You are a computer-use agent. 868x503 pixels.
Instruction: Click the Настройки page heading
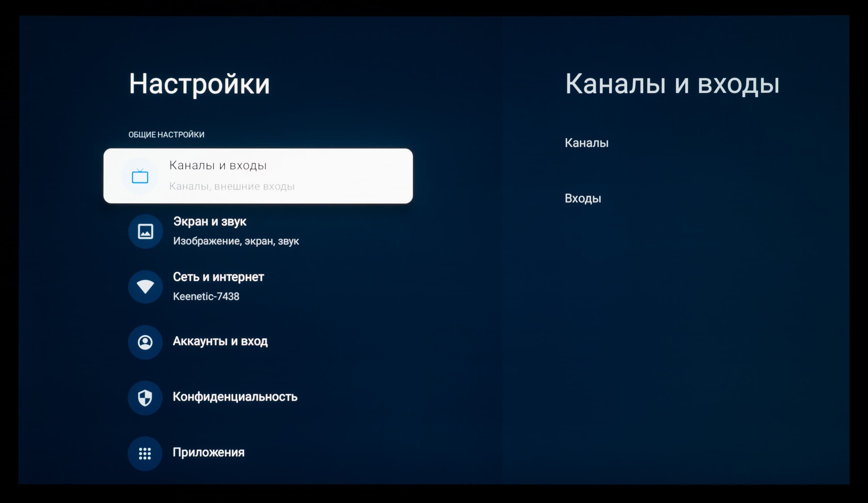[x=199, y=84]
